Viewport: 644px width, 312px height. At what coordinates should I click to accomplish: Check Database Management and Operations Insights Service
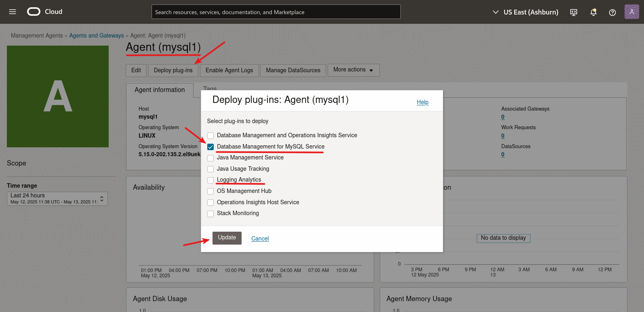tap(210, 136)
